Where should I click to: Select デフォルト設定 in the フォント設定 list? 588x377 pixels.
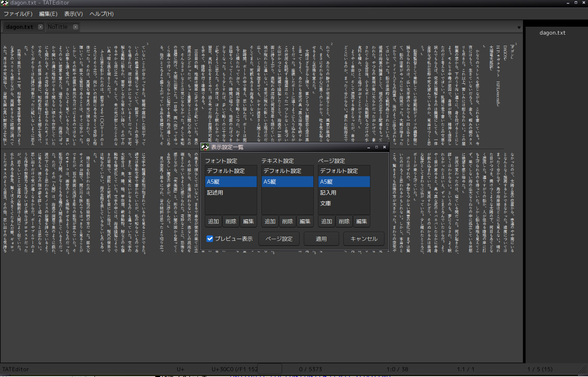click(231, 171)
